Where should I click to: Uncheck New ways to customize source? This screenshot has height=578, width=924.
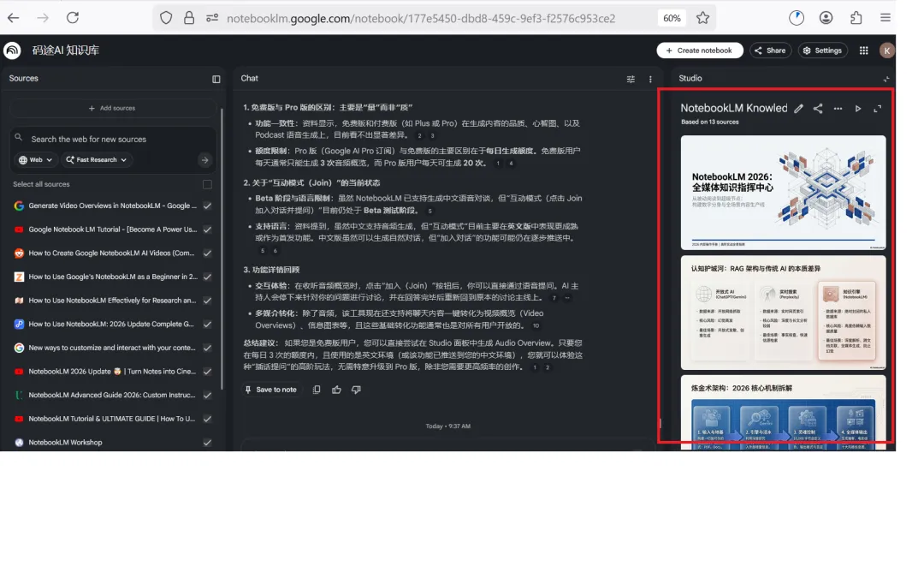[207, 348]
